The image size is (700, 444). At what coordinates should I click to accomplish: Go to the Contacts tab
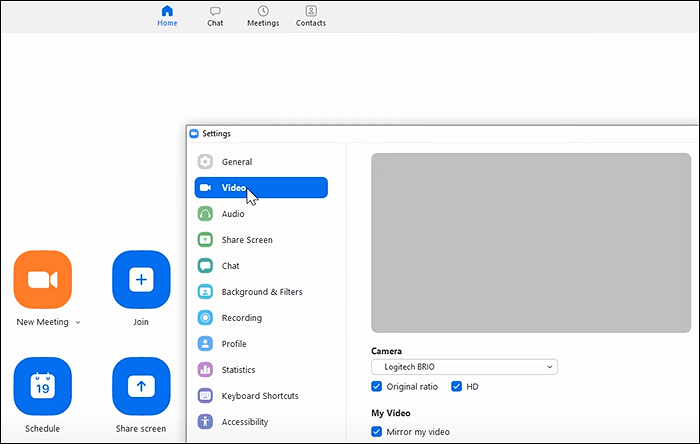tap(311, 16)
